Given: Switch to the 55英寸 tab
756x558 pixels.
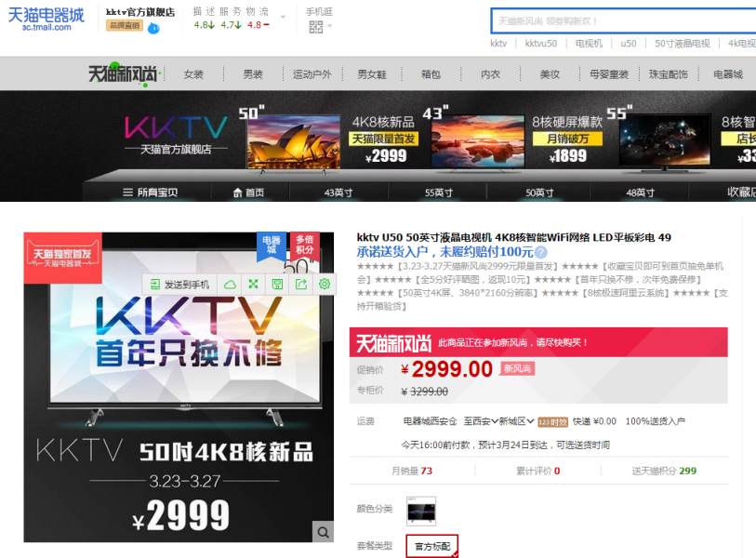Looking at the screenshot, I should [x=439, y=193].
